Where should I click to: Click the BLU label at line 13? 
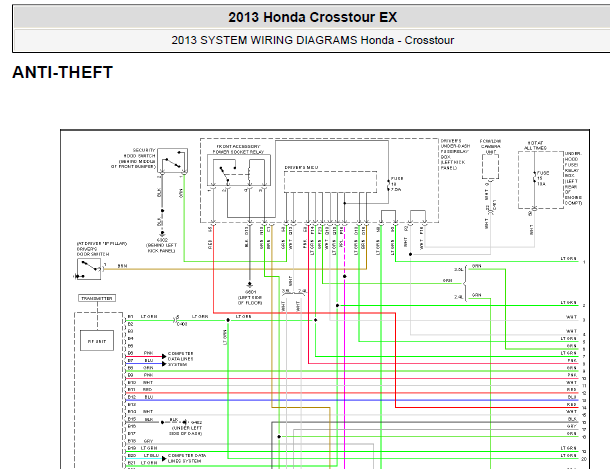click(572, 397)
